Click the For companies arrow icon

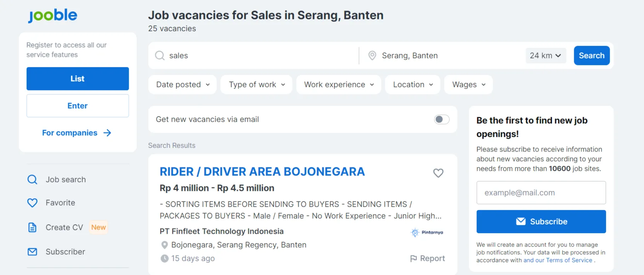[x=107, y=133]
